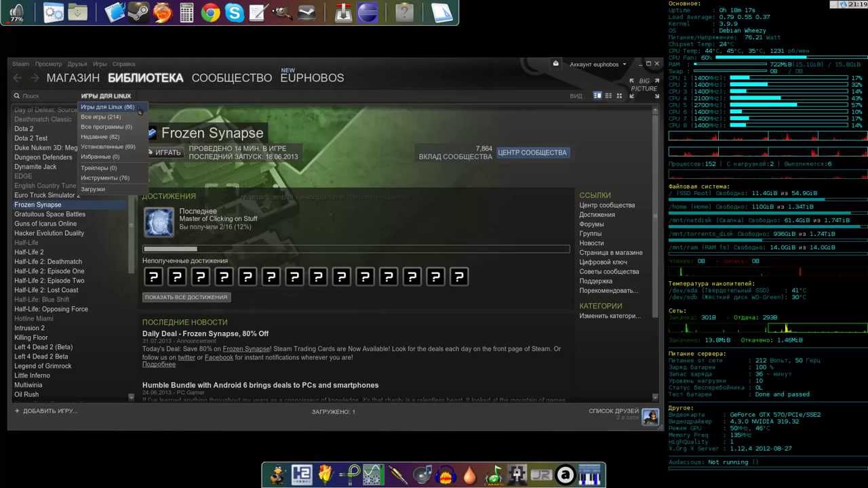Switch to list view icon in Steam

click(608, 96)
